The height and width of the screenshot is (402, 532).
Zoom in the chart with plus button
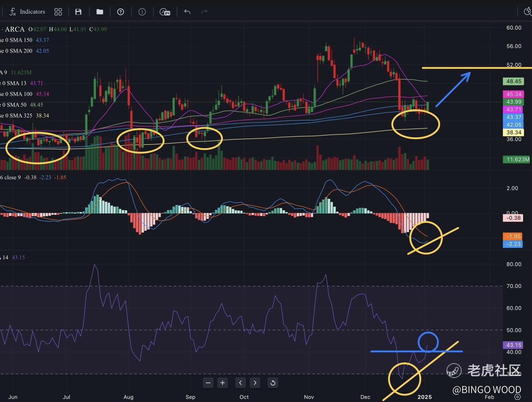point(223,383)
